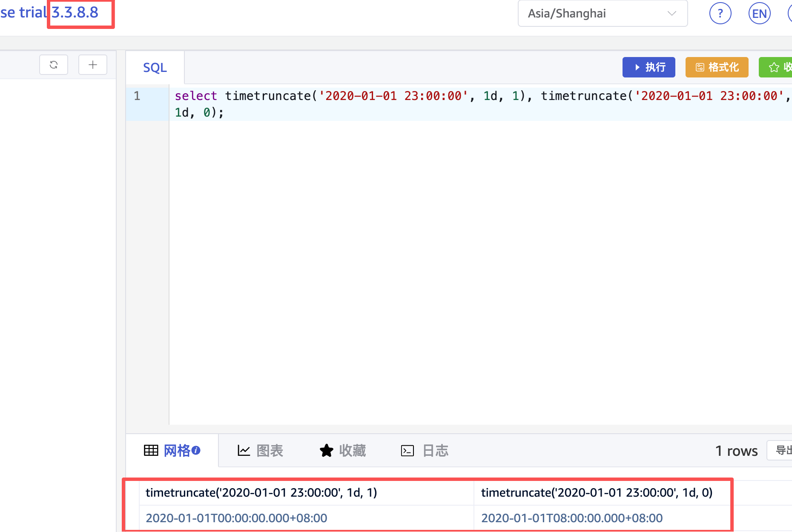Screen dimensions: 792x532
Task: Click line number 1 in editor gutter
Action: point(137,96)
